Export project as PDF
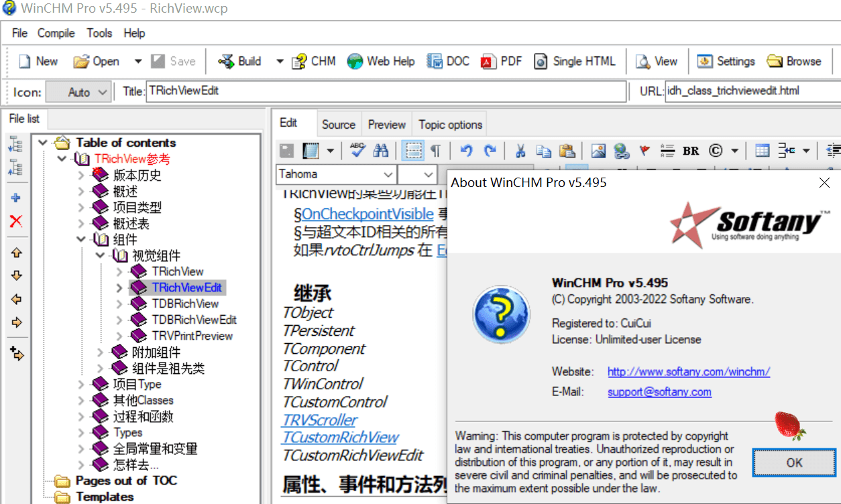 (x=501, y=61)
